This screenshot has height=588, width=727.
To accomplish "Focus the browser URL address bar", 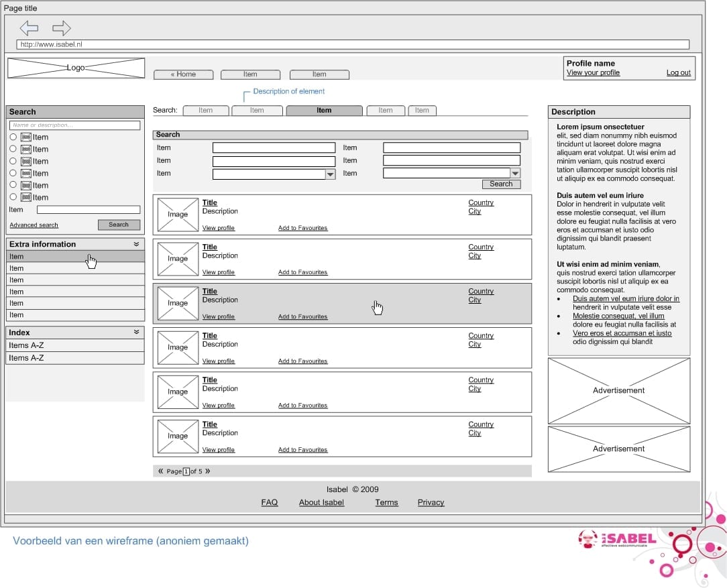I will pyautogui.click(x=353, y=44).
